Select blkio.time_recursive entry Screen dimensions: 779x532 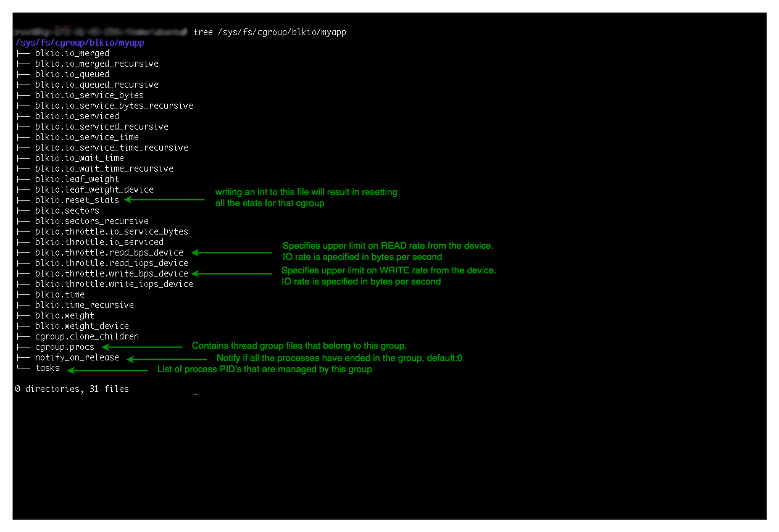click(x=84, y=305)
